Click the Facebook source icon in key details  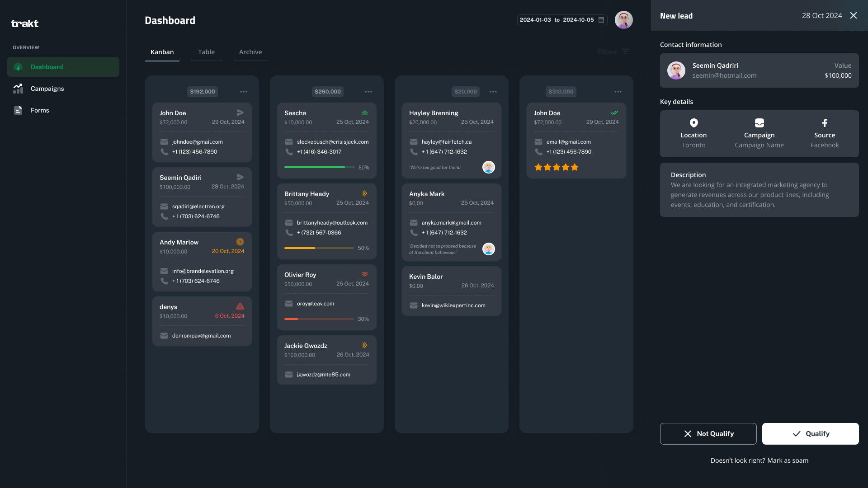(825, 123)
